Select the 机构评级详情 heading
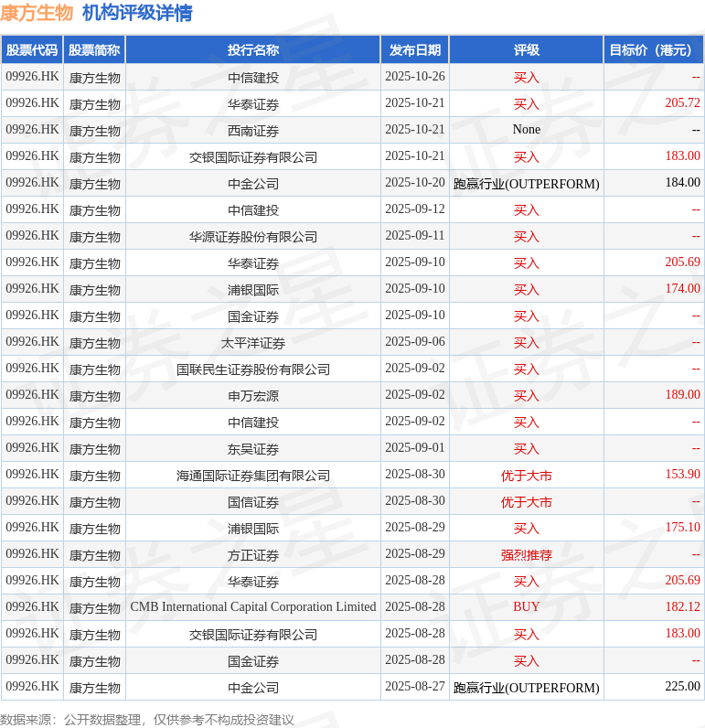This screenshot has height=728, width=705. [137, 13]
